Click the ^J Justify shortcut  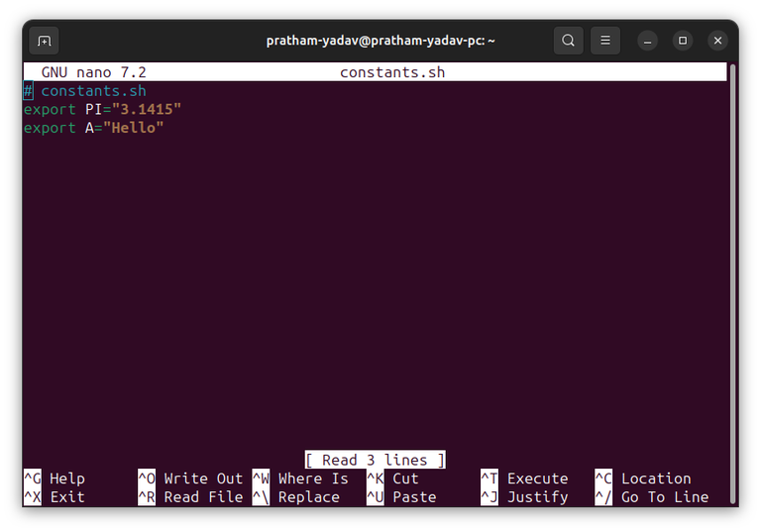pos(524,497)
